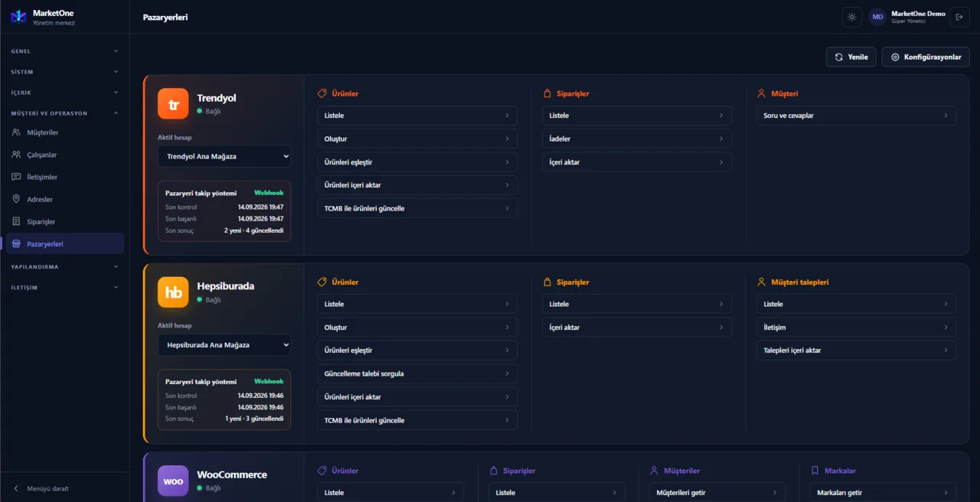
Task: Open Talepleri içeri aktar
Action: point(857,350)
